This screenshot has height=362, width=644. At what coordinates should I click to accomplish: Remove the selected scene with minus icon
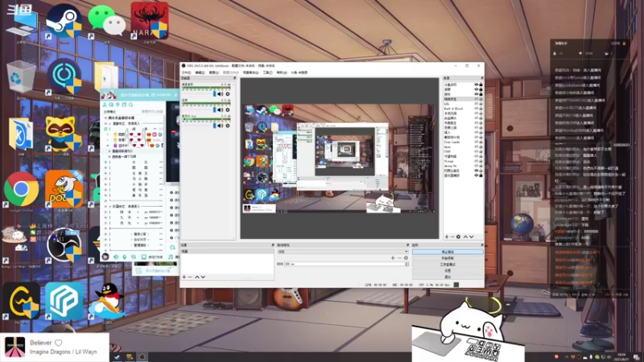pos(190,277)
